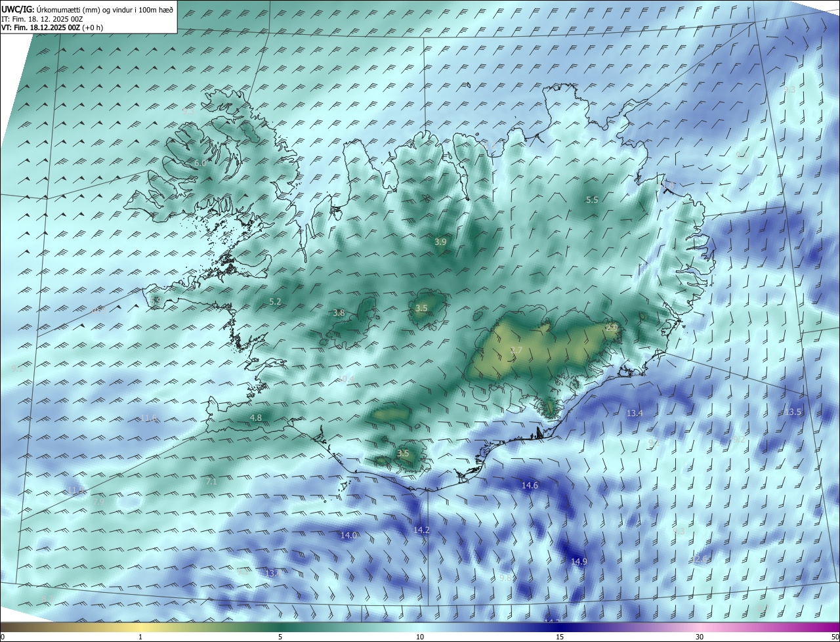
Task: Click the 13.5 value label offshore
Action: pos(793,412)
